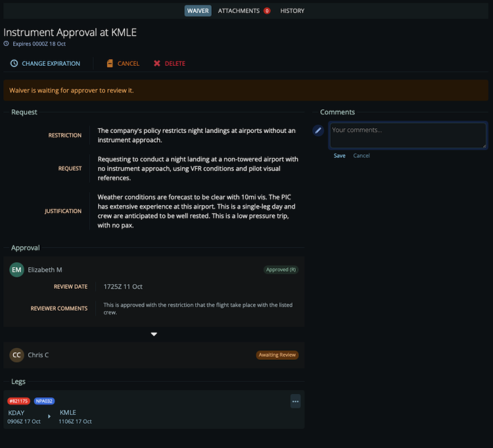Image resolution: width=493 pixels, height=448 pixels.
Task: Cancel the comment entry
Action: coord(362,156)
